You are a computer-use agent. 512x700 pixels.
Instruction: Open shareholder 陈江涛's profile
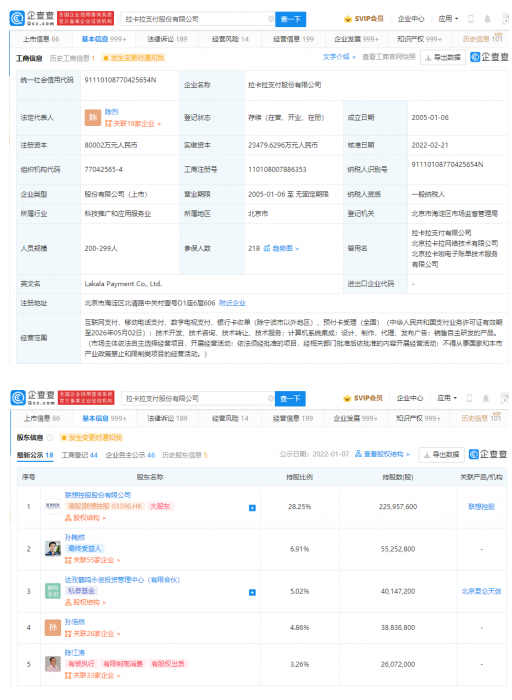click(x=75, y=653)
